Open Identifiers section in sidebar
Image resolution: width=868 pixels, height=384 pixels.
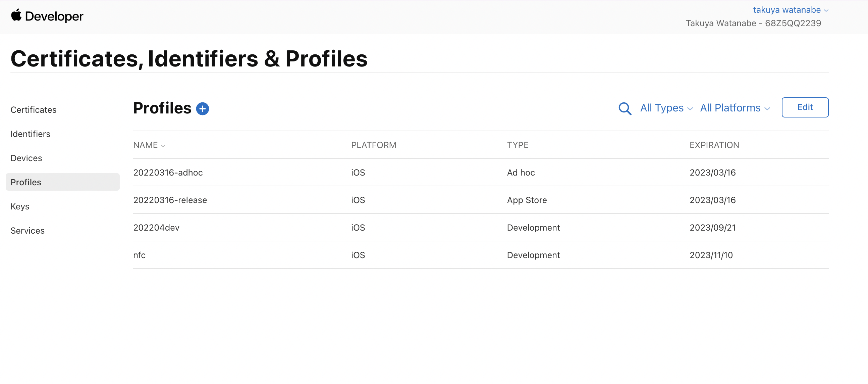[x=30, y=134]
